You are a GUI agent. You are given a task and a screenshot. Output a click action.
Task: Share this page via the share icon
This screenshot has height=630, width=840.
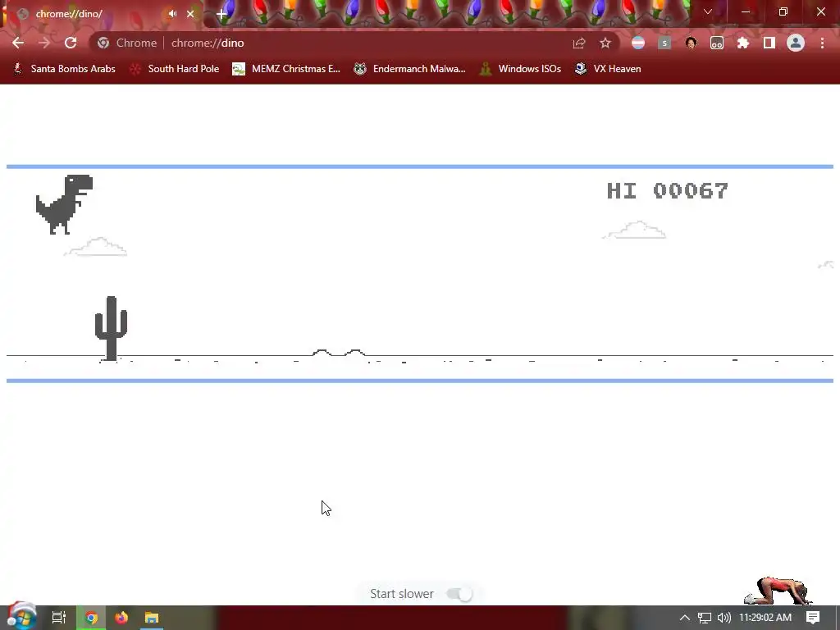pos(578,43)
